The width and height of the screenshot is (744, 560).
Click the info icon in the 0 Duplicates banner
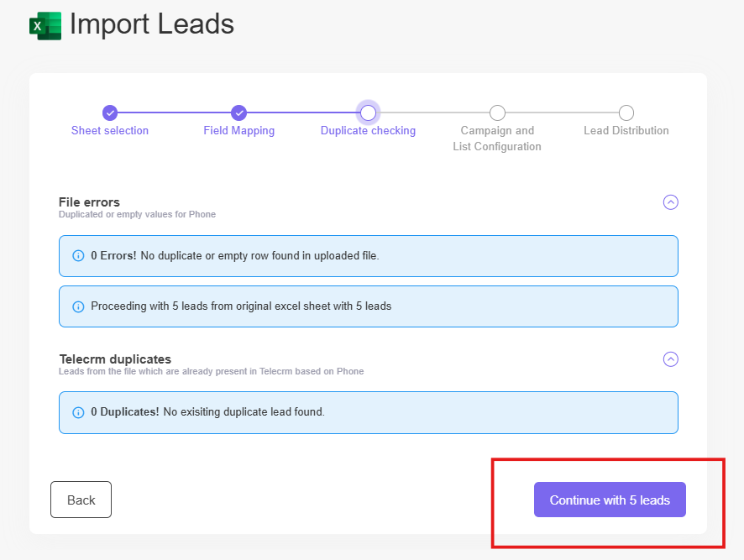click(78, 412)
